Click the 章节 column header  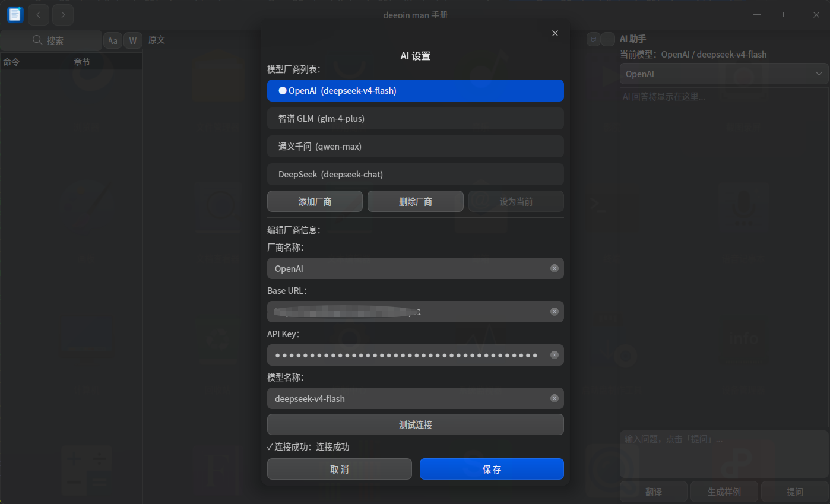(x=106, y=62)
